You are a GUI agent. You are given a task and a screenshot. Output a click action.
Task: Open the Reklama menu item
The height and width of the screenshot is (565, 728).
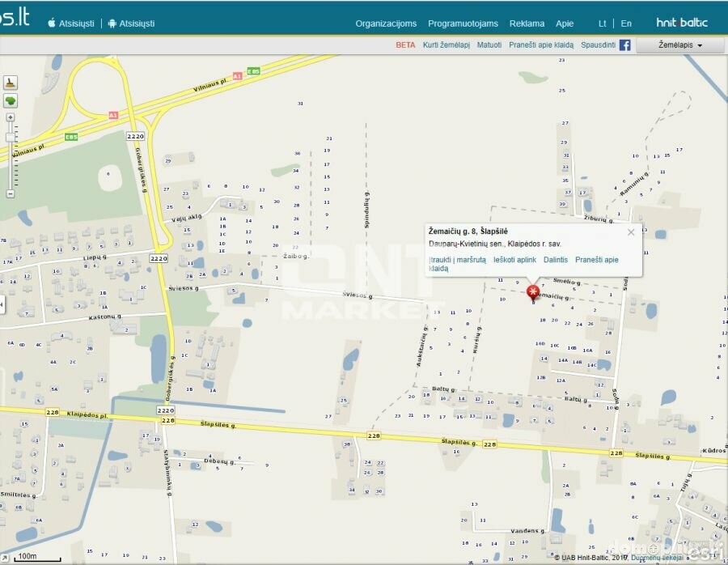527,23
